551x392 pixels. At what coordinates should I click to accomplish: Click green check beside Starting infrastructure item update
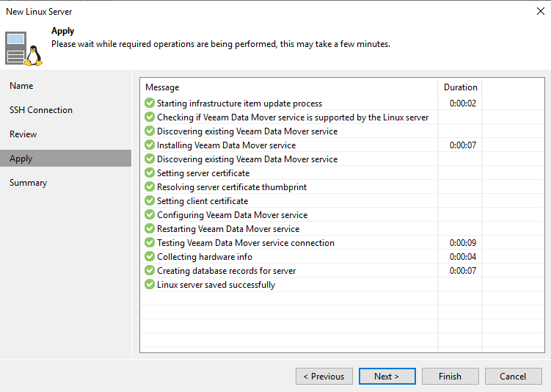click(x=150, y=103)
